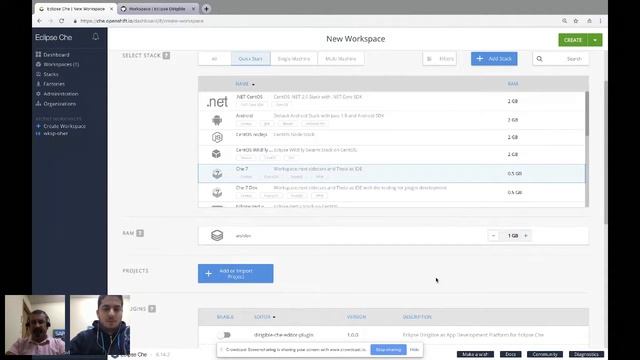Open Factories in the sidebar
This screenshot has width=640, height=360.
[x=54, y=84]
